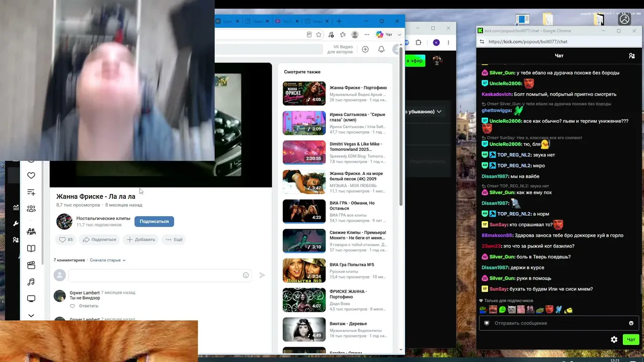Change comment sorting Сначала старые

pyautogui.click(x=108, y=260)
